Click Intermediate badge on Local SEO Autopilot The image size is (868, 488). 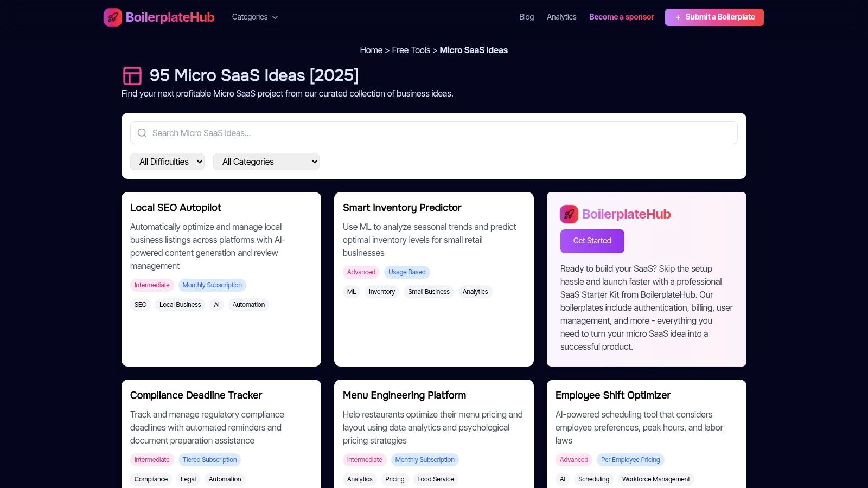152,285
